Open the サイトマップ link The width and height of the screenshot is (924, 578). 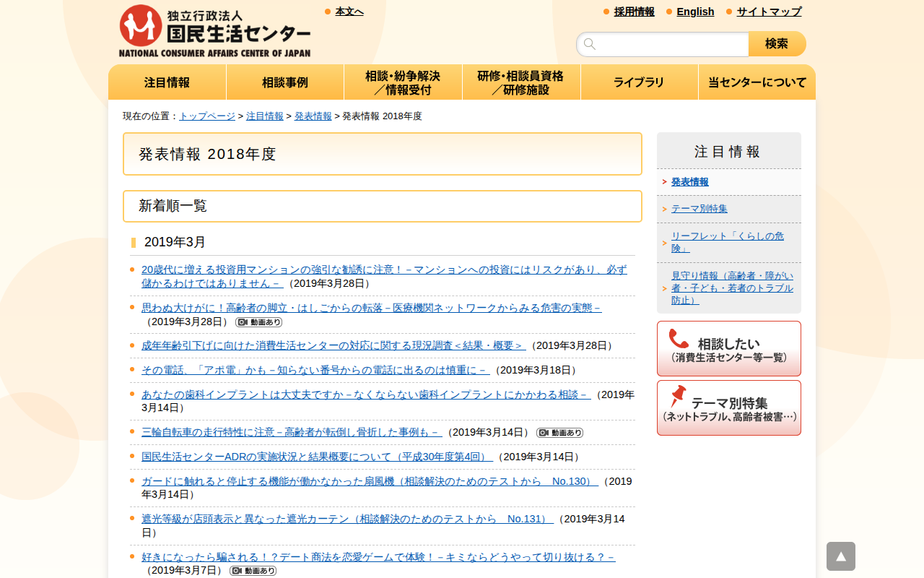769,12
